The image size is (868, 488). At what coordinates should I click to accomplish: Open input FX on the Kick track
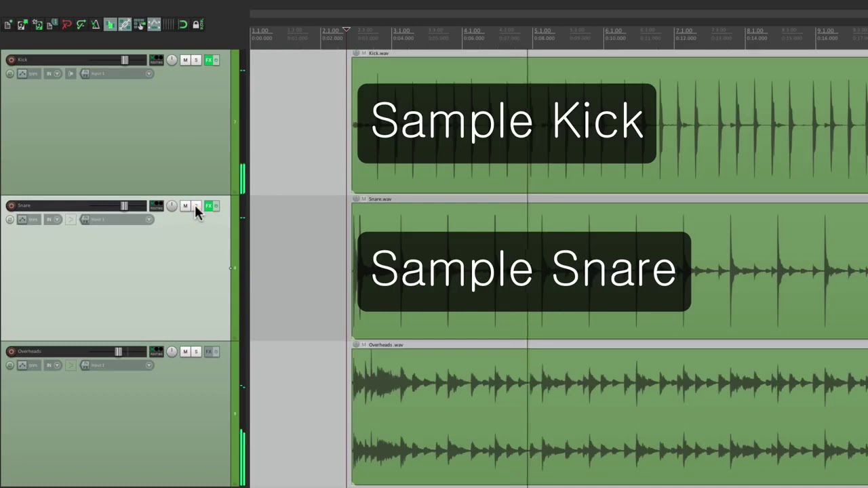pyautogui.click(x=85, y=73)
